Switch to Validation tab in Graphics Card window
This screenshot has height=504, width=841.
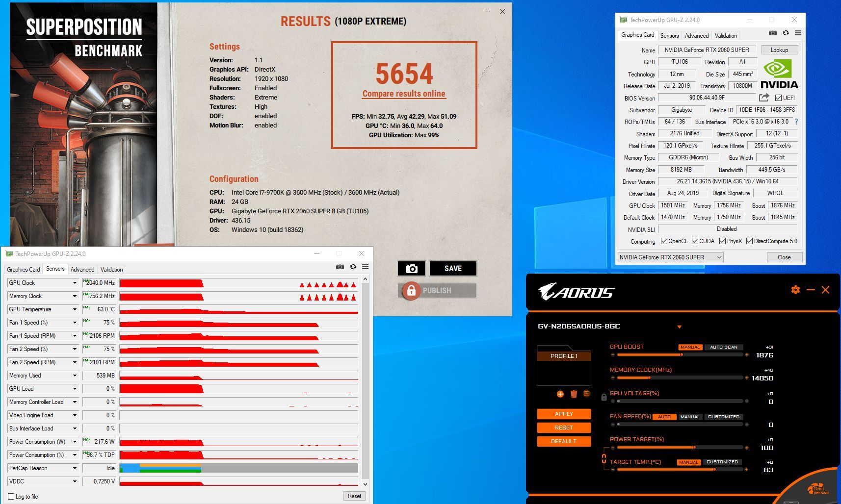pos(726,35)
